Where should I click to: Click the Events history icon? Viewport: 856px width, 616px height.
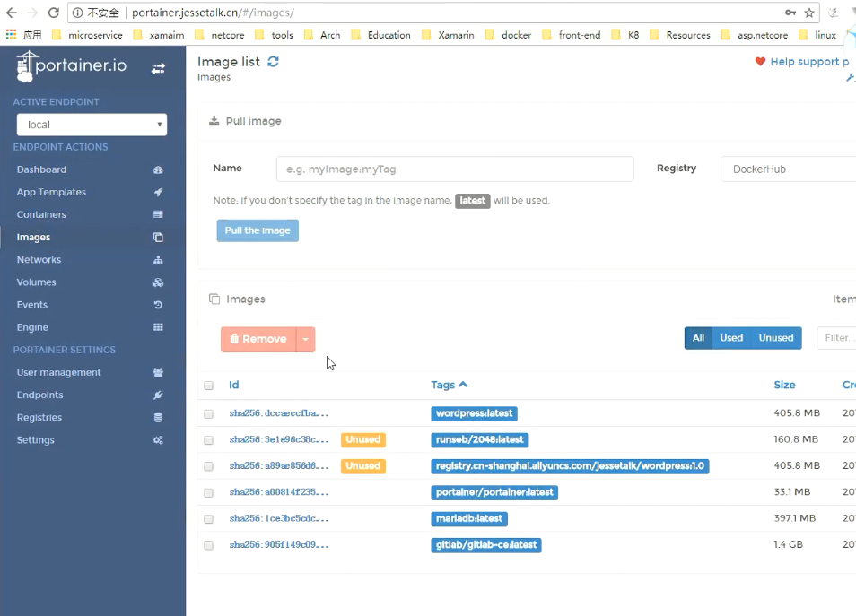pos(158,305)
